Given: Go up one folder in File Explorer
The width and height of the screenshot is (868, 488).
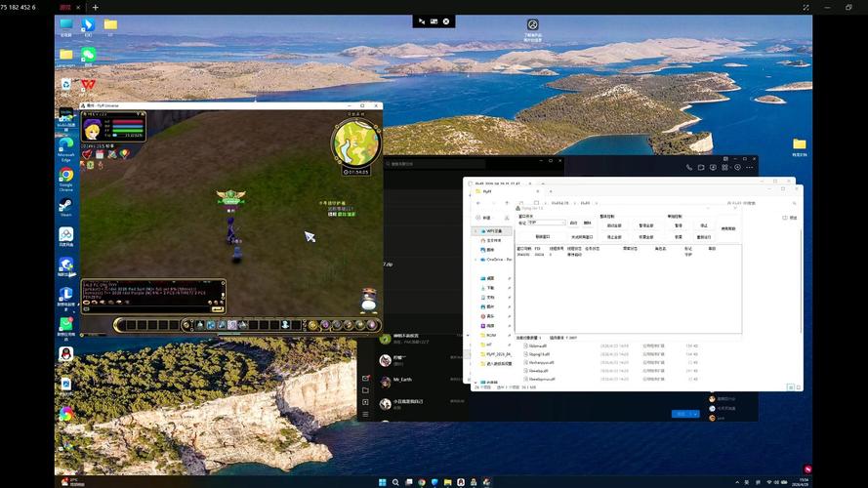Looking at the screenshot, I should coord(507,203).
